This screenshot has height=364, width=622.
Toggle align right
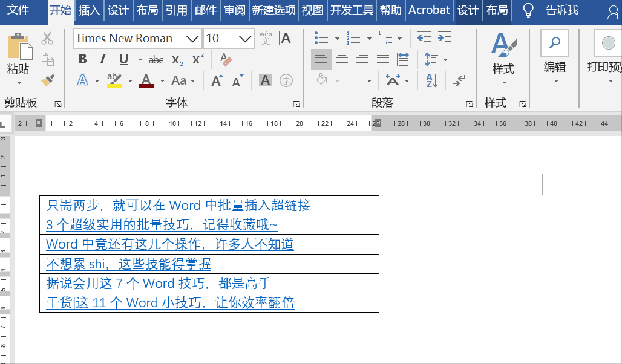click(362, 59)
